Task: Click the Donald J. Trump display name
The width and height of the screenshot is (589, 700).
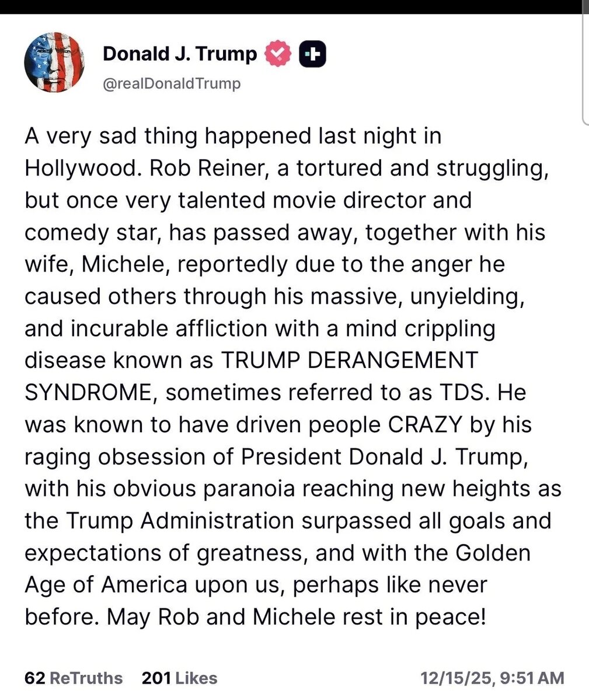Action: 180,54
